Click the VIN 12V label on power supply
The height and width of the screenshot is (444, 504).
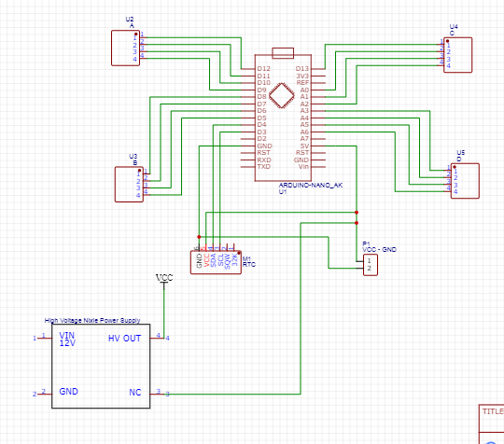[67, 340]
